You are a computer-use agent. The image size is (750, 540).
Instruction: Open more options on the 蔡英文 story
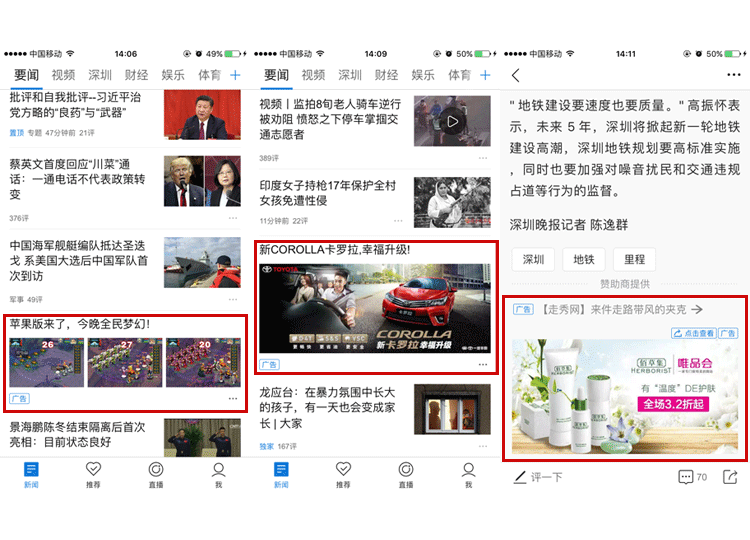coord(233,218)
